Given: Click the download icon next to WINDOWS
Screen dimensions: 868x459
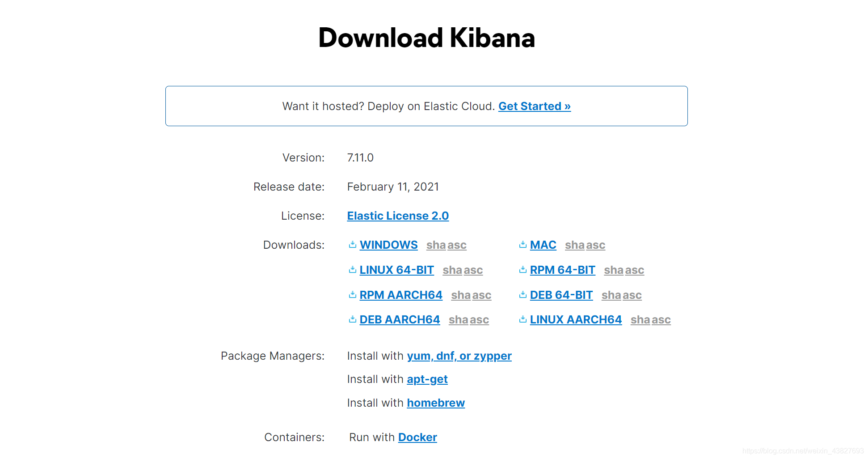Looking at the screenshot, I should 353,244.
